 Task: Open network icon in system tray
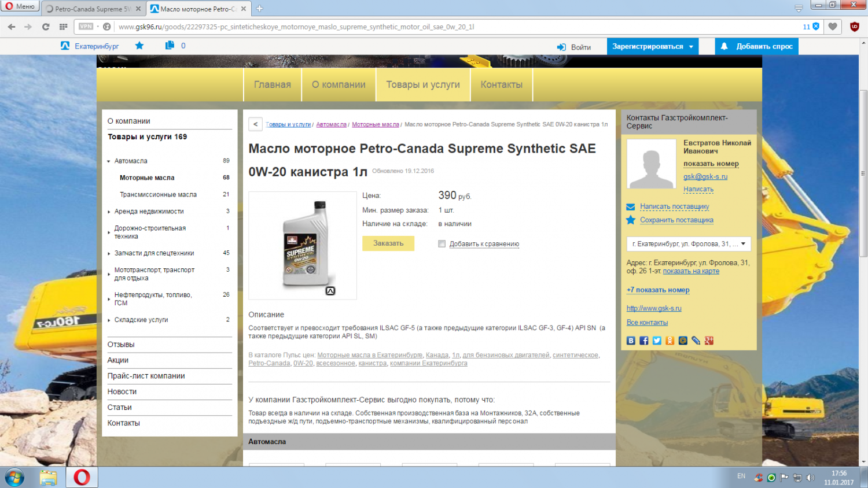[x=797, y=478]
